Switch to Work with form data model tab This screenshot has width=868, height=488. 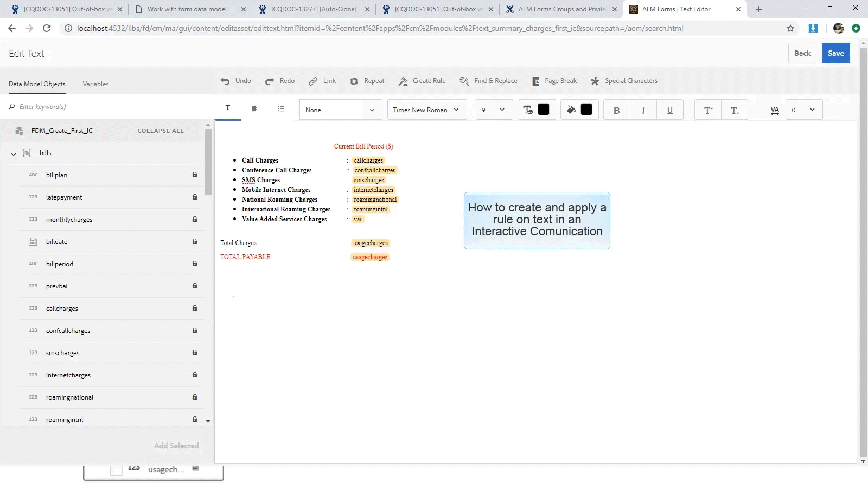(187, 9)
